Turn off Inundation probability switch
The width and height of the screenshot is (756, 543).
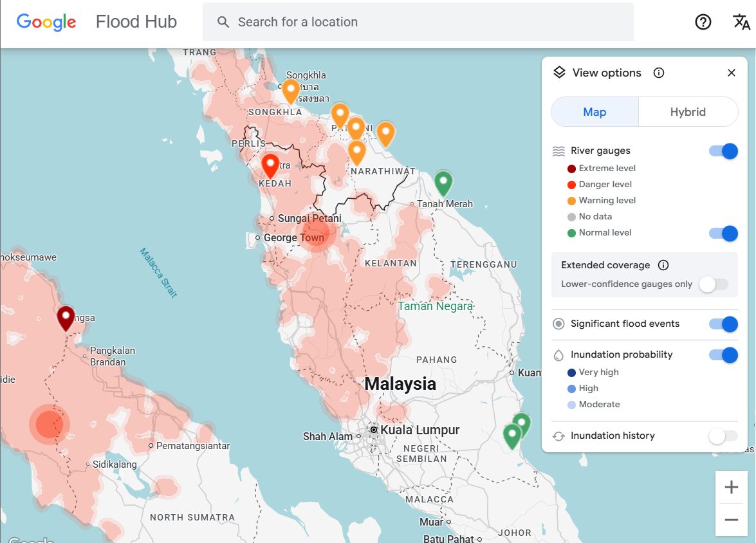tap(723, 354)
